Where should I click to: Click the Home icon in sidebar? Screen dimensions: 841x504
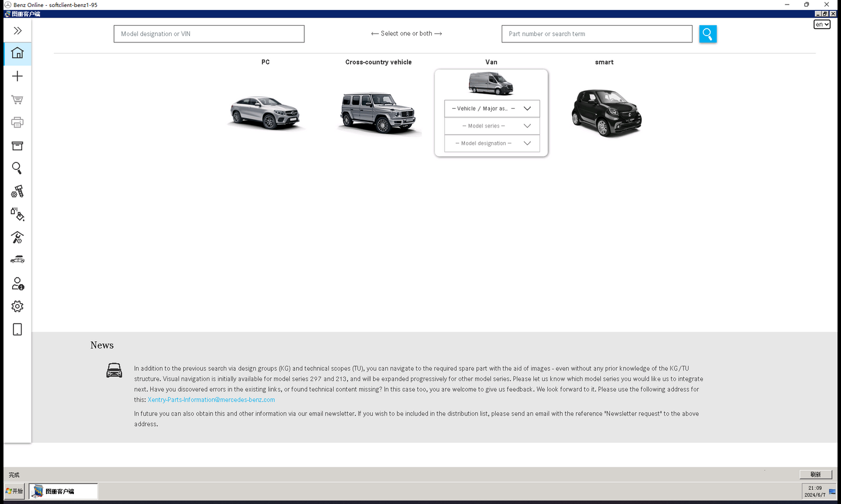(17, 54)
